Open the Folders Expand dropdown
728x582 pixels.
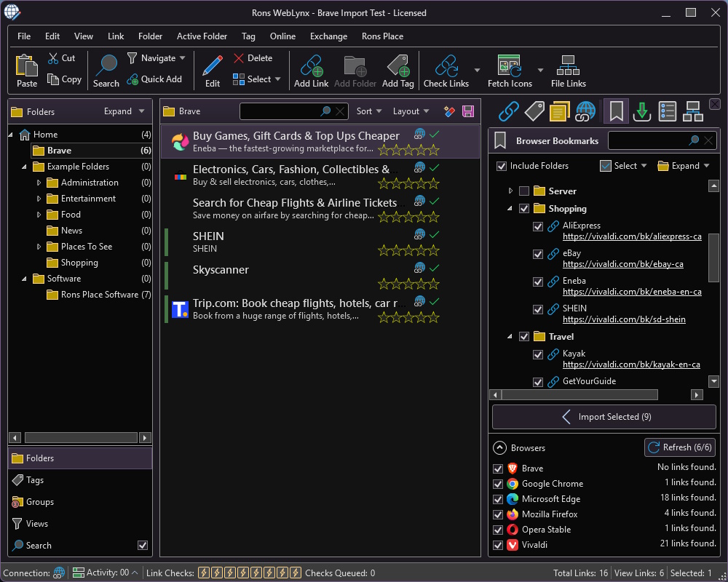click(124, 111)
